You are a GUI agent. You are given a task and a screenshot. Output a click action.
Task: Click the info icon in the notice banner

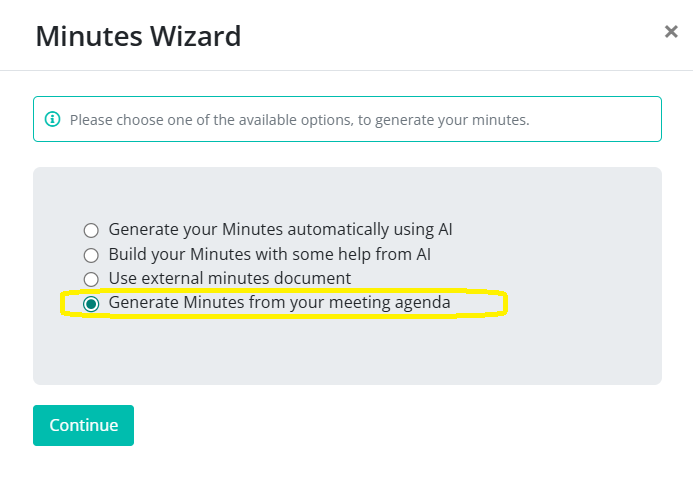click(53, 120)
